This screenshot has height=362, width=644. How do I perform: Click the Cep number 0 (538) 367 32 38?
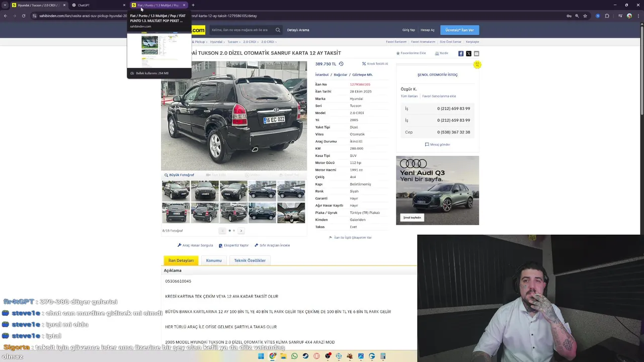(454, 132)
